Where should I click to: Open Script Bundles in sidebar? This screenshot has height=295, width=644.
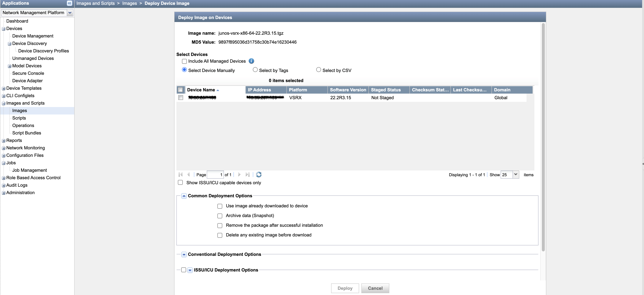tap(27, 133)
